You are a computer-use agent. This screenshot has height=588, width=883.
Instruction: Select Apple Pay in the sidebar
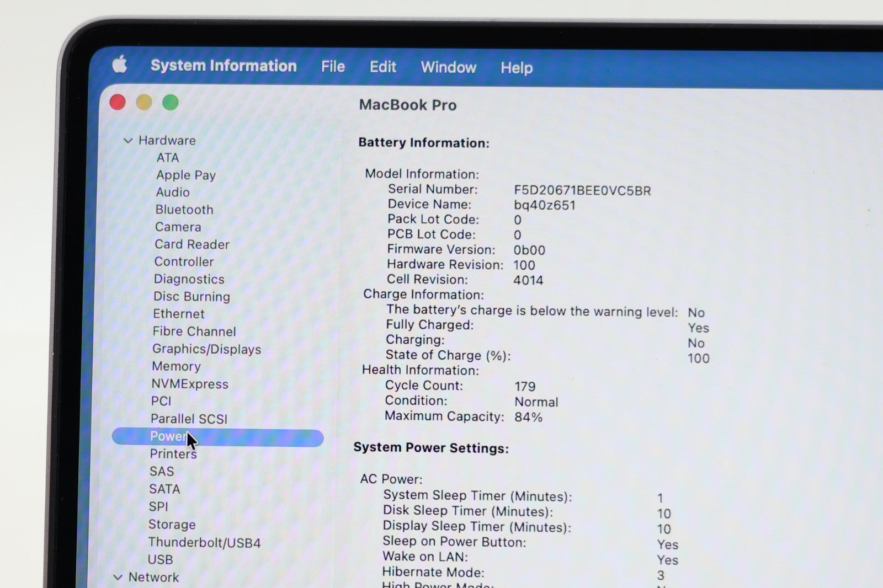click(x=185, y=175)
